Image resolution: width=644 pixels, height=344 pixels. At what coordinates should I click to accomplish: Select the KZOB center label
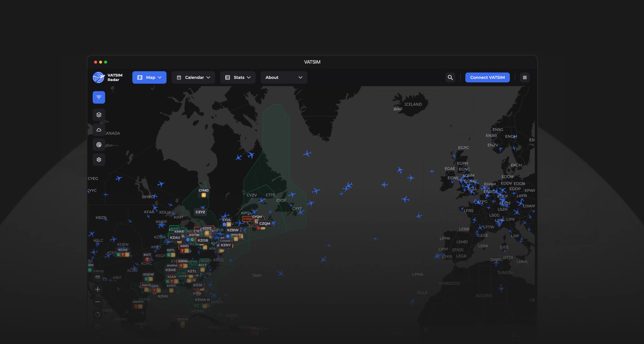[203, 240]
